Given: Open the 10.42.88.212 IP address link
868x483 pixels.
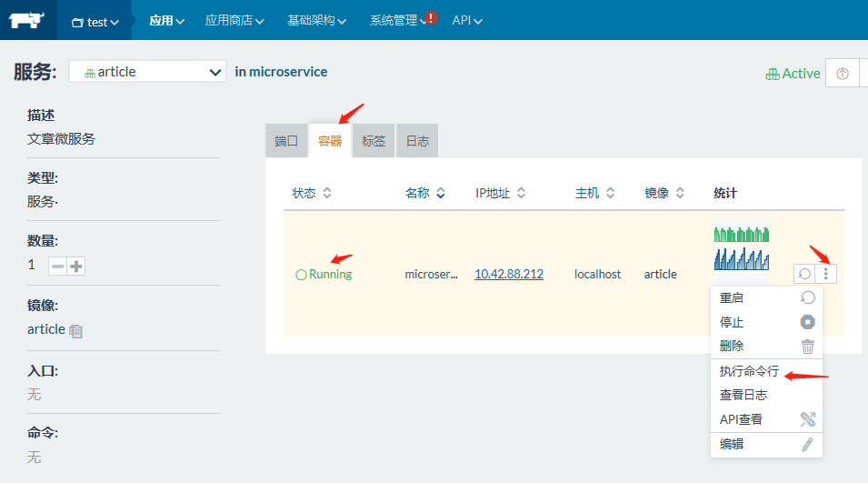Looking at the screenshot, I should point(509,274).
